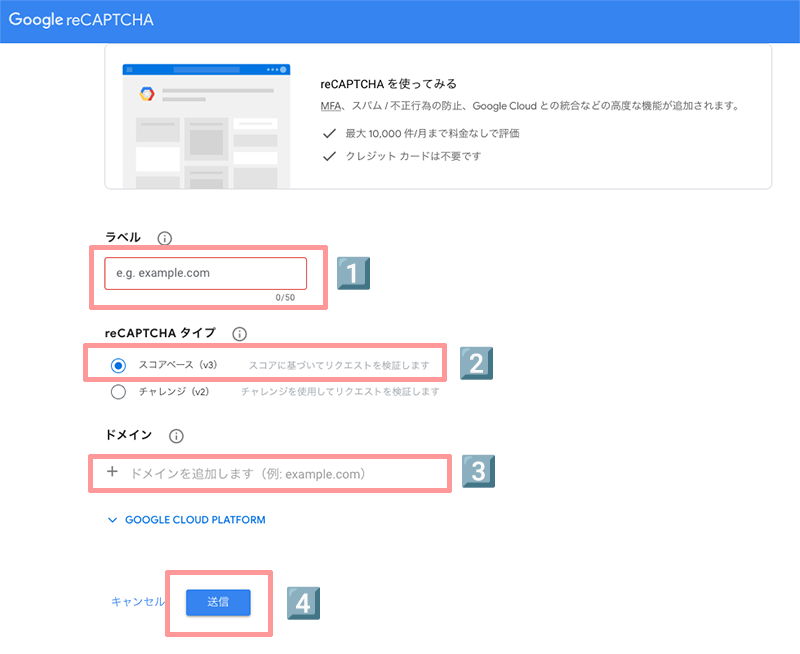Select the チャレンジ (v2) radio button
The width and height of the screenshot is (800, 654).
(118, 392)
